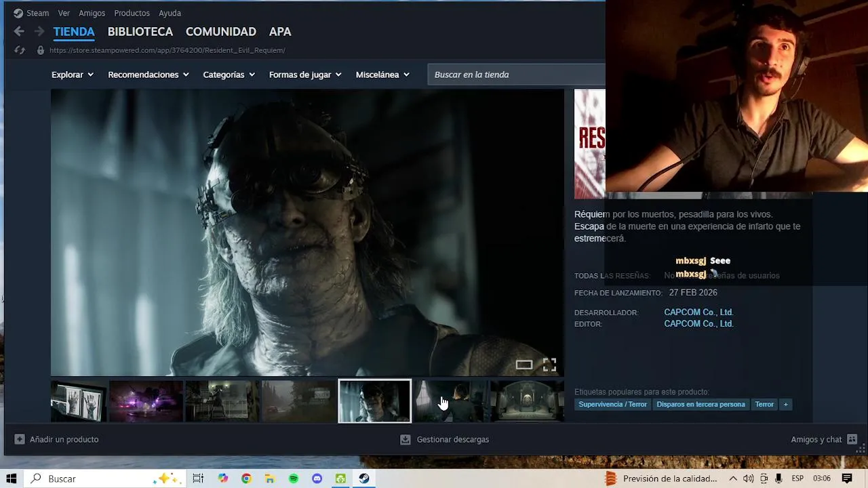The height and width of the screenshot is (488, 868).
Task: Open the CAPCOM editor link
Action: (698, 324)
